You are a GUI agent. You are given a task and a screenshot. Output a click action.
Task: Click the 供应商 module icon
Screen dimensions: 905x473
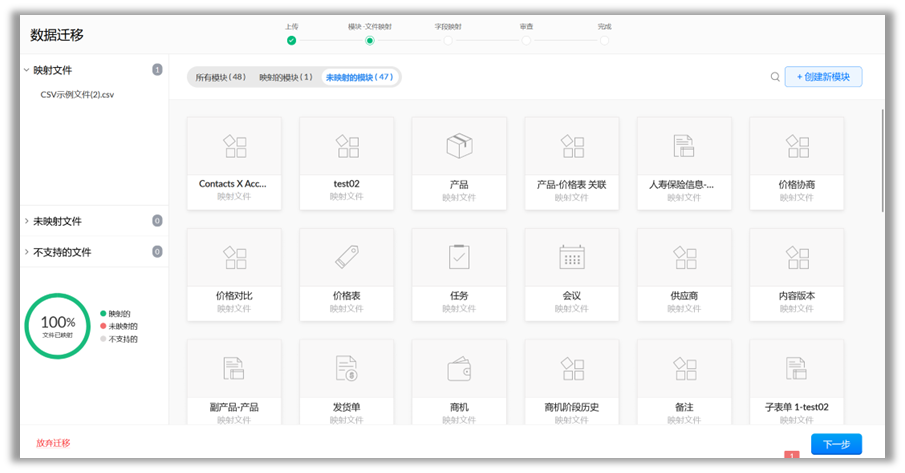point(683,257)
